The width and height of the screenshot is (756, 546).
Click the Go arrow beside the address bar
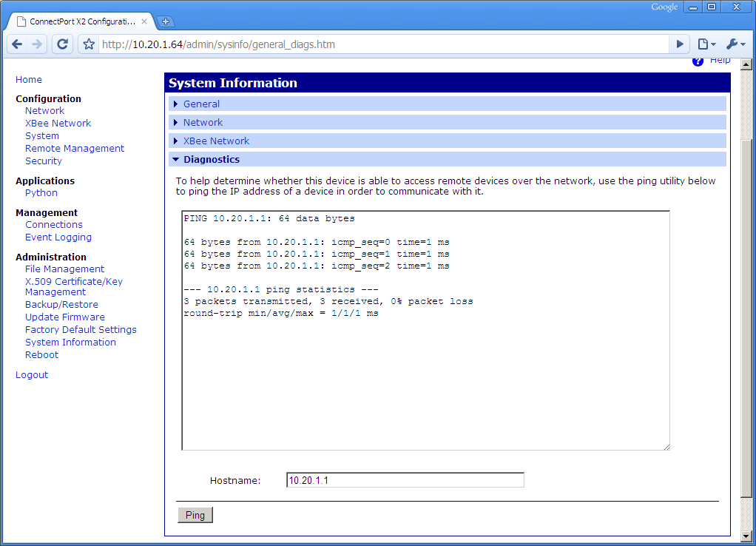click(680, 44)
